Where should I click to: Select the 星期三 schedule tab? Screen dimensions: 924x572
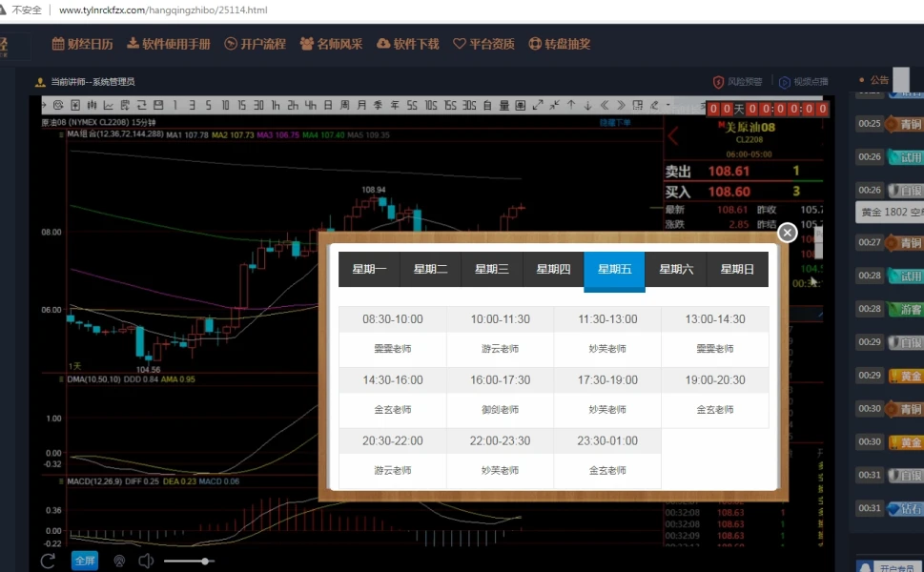click(492, 269)
